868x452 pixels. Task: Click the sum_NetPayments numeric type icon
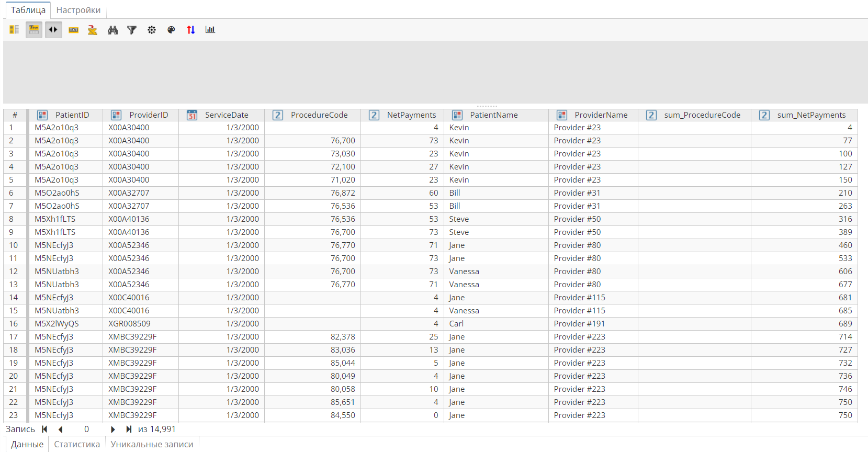tap(764, 115)
